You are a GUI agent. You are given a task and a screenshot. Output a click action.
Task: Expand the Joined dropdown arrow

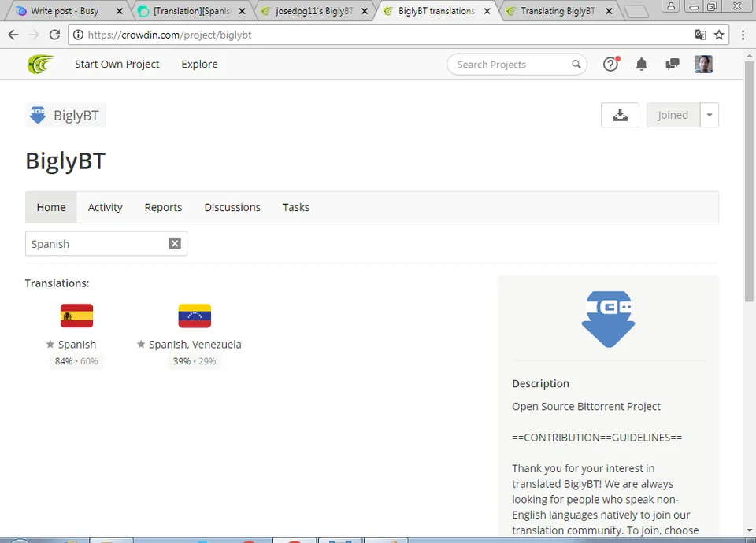pos(710,115)
